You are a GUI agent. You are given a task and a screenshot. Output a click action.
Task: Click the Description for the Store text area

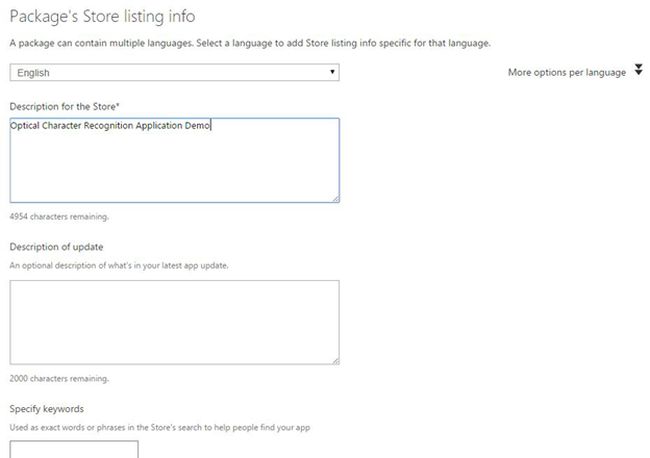pyautogui.click(x=175, y=160)
